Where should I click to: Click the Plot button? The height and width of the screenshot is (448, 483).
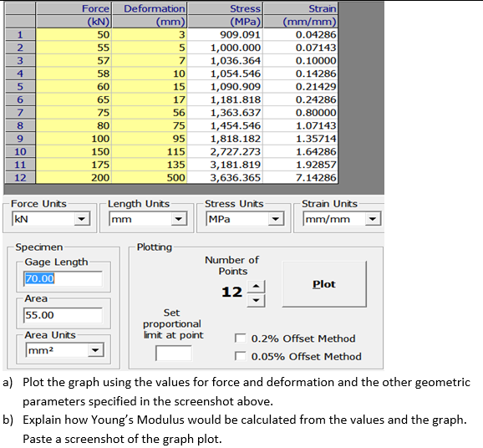click(x=324, y=284)
